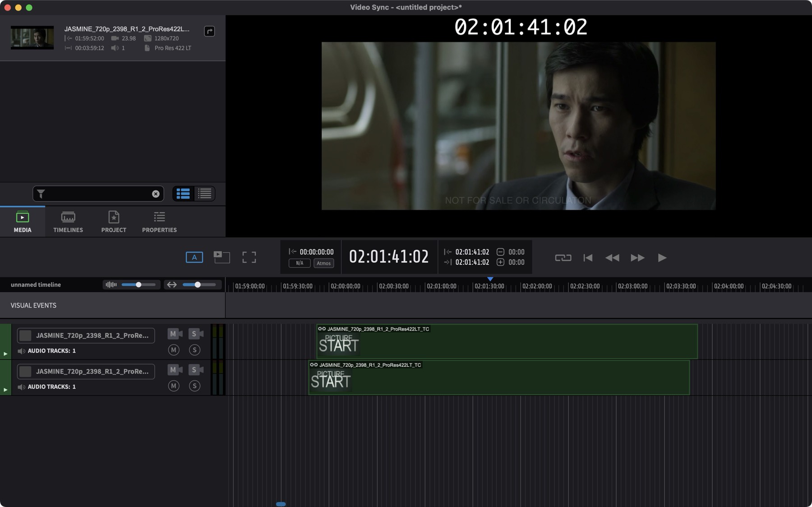Click the first track's speaker icon
Image resolution: width=812 pixels, height=507 pixels.
21,351
